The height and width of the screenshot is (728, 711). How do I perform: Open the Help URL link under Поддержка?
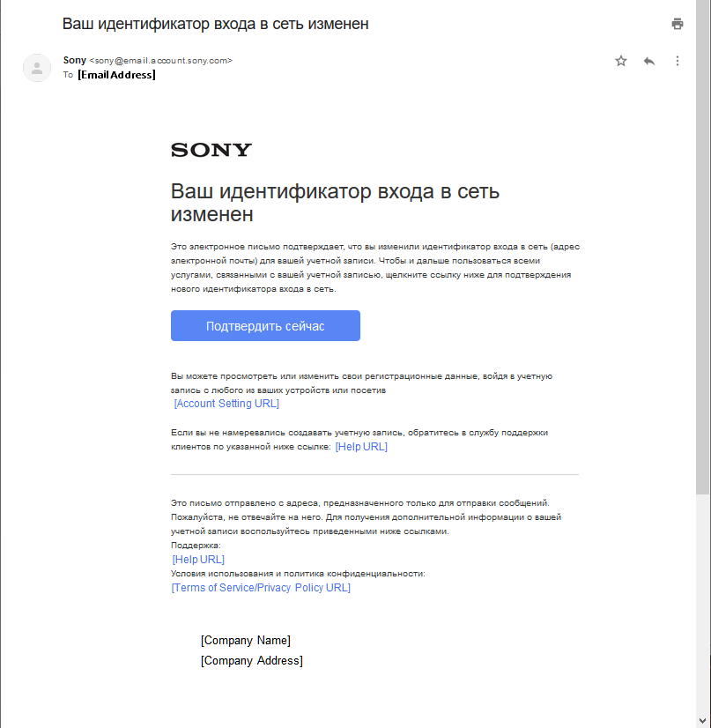pos(198,560)
